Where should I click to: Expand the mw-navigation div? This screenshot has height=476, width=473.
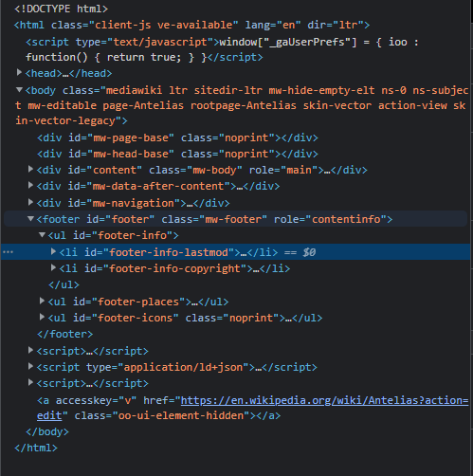(x=30, y=202)
